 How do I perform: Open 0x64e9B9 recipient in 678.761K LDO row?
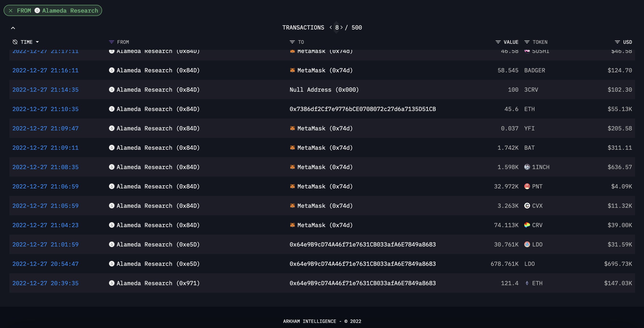tap(363, 264)
